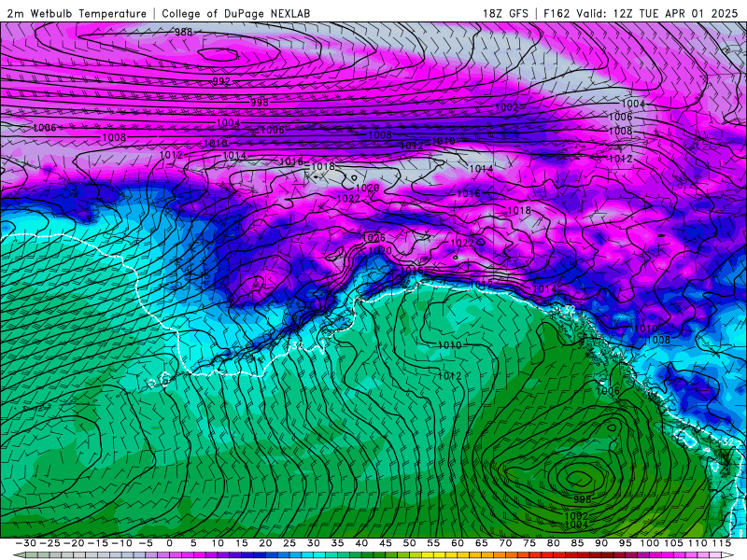Click the 100 value on the color scale
This screenshot has width=747, height=560.
pos(649,543)
